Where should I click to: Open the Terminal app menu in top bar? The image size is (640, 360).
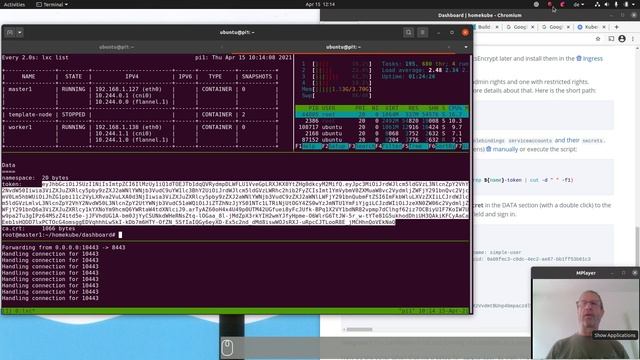[x=52, y=4]
